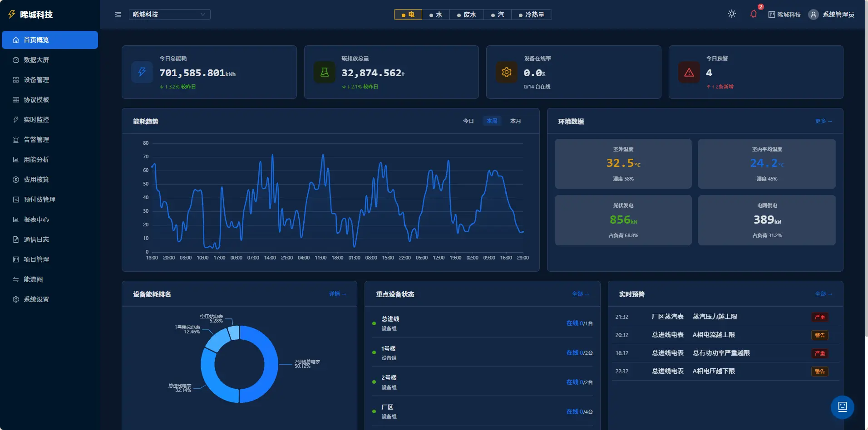Click the 总有功功率严重越限 alert row
The height and width of the screenshot is (430, 868).
click(725, 353)
